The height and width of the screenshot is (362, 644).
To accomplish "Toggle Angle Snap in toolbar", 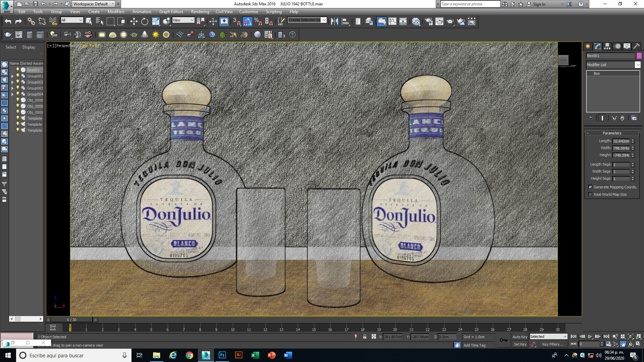I will coord(247,21).
